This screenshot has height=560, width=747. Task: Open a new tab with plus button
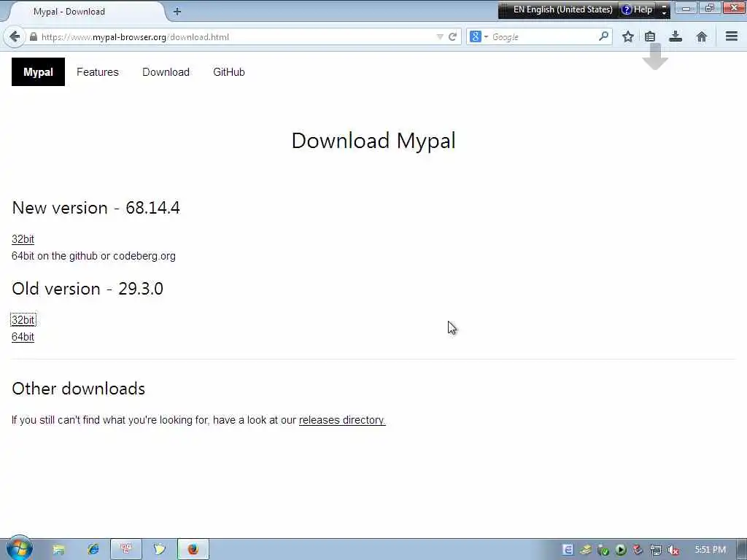point(177,12)
